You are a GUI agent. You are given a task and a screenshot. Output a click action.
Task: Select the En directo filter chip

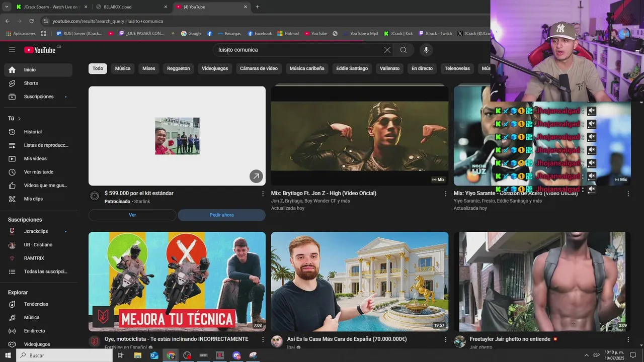tap(422, 68)
